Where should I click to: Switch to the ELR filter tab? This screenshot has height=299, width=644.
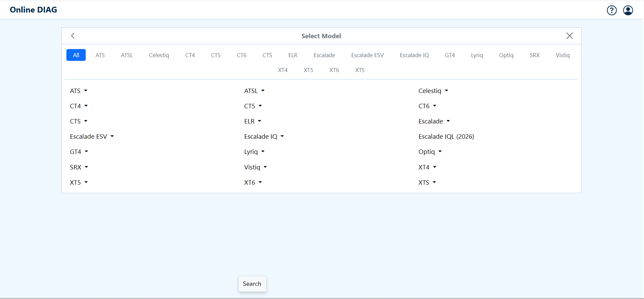click(293, 55)
